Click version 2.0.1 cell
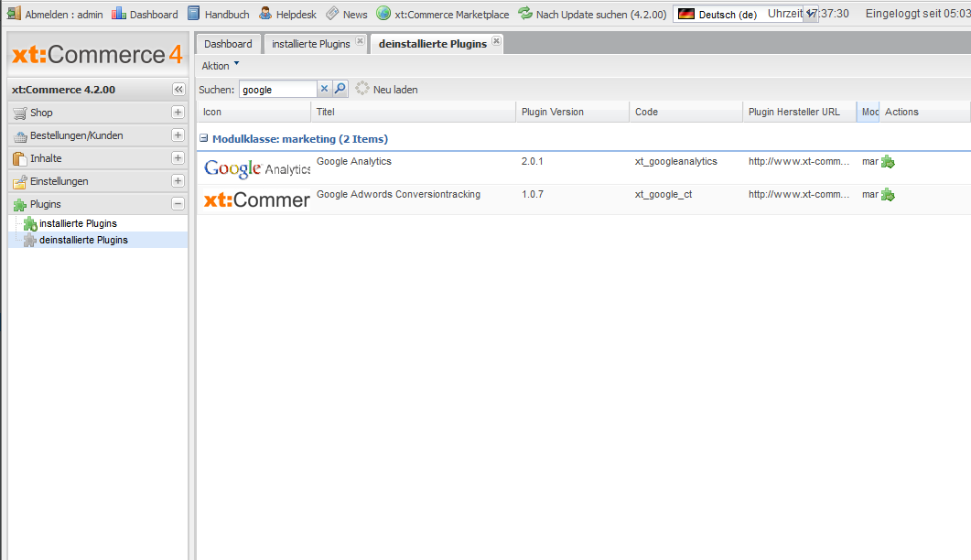The width and height of the screenshot is (971, 560). pos(532,161)
